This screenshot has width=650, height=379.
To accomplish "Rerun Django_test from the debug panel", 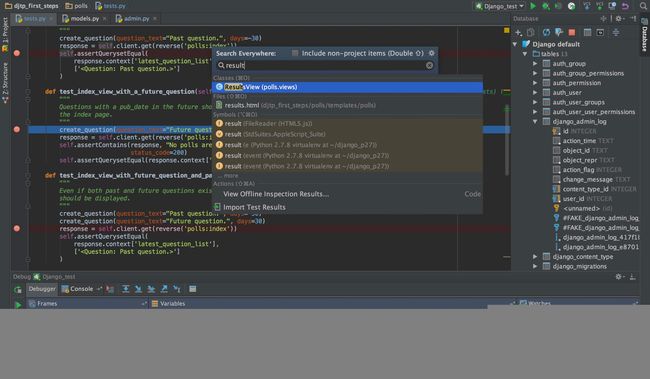I will [17, 290].
